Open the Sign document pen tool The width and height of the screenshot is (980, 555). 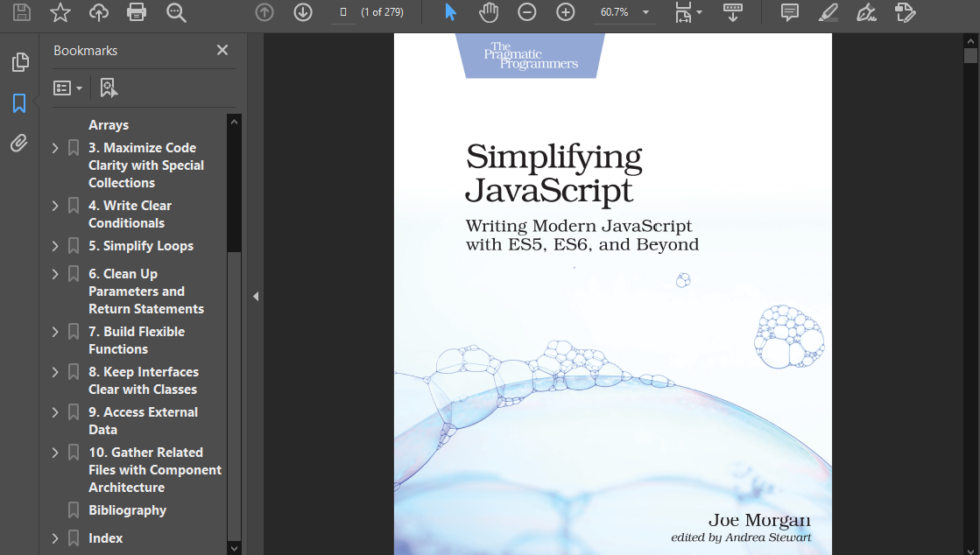pos(866,12)
